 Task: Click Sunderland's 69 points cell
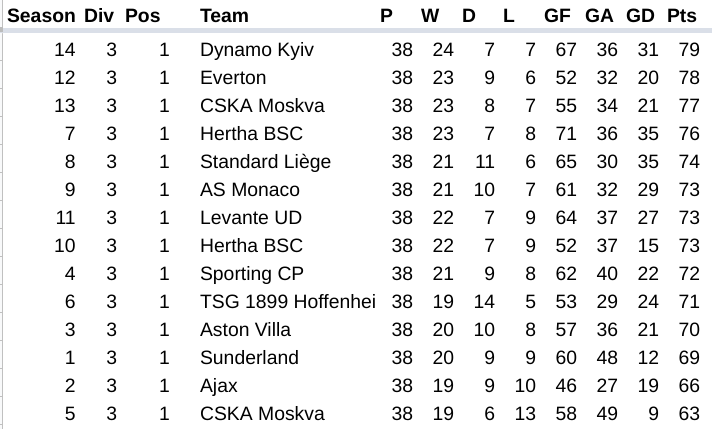click(687, 358)
